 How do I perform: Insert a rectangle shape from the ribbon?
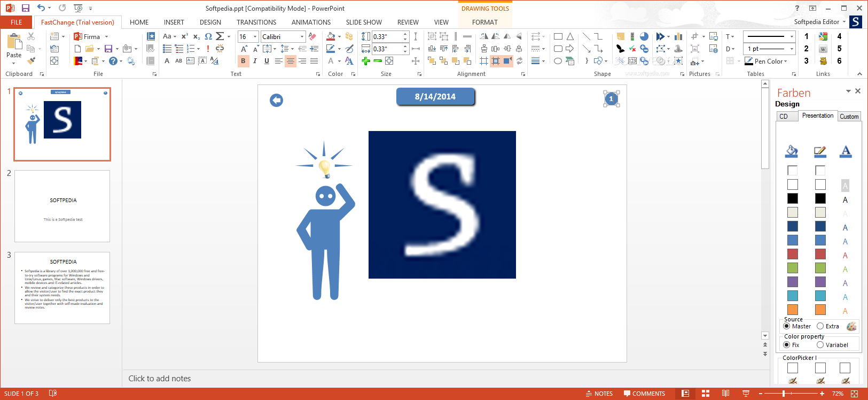pos(558,36)
